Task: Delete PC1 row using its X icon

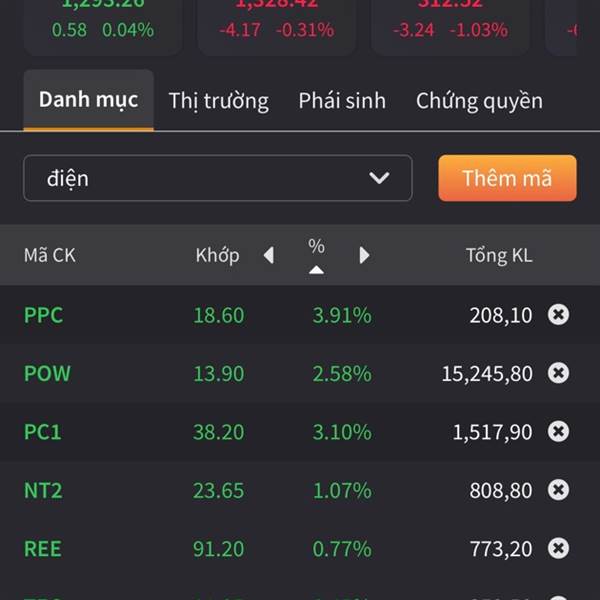Action: click(x=558, y=431)
